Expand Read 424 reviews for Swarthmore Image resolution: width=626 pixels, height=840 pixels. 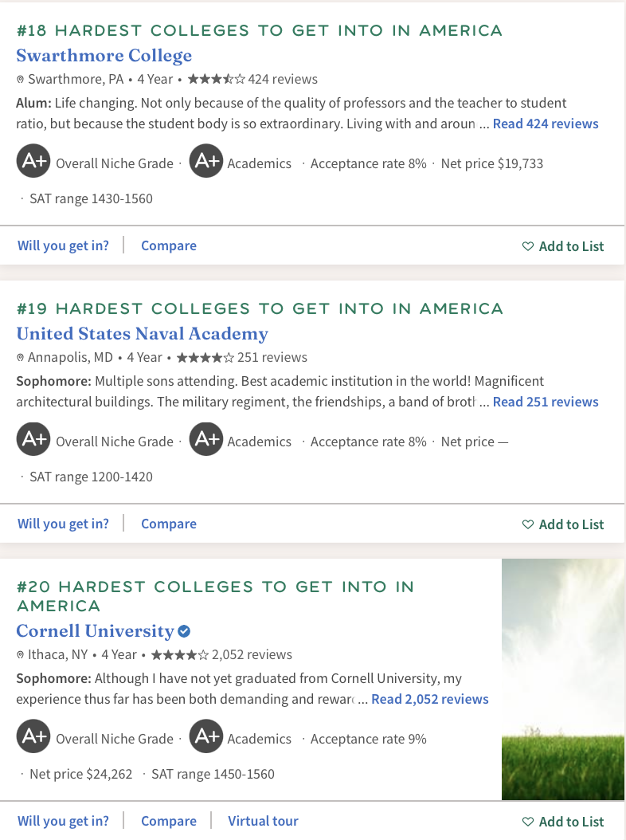tap(546, 124)
